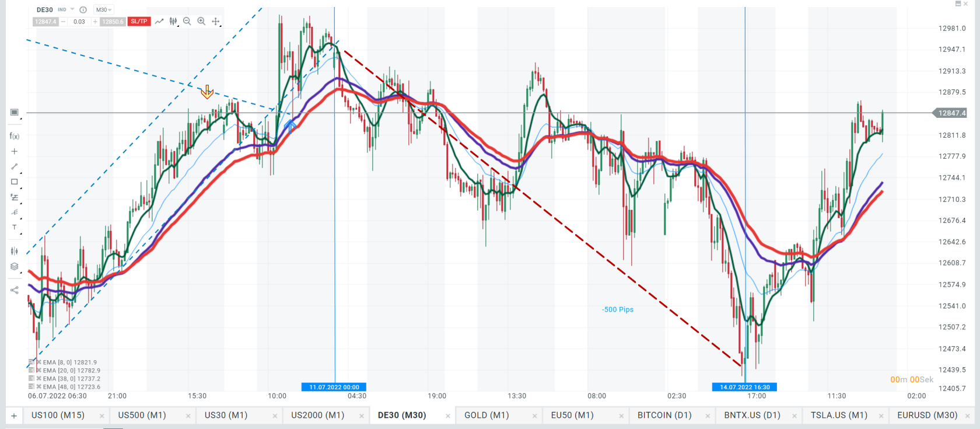
Task: Increase trade volume with plus button
Action: [95, 22]
